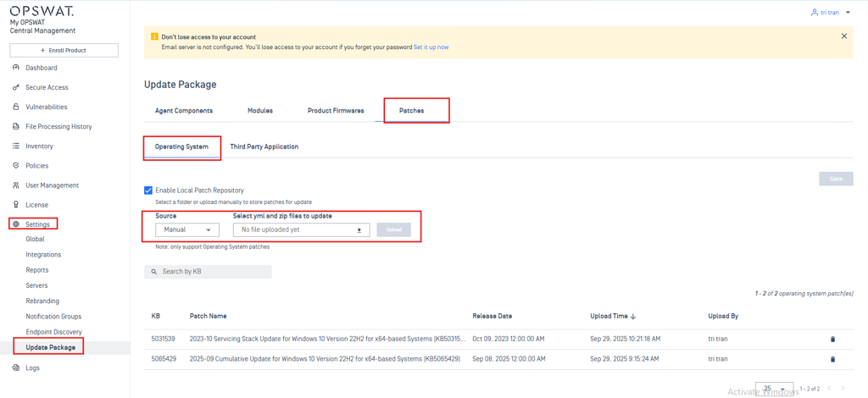Dismiss the account warning banner
The image size is (868, 398).
pyautogui.click(x=844, y=36)
